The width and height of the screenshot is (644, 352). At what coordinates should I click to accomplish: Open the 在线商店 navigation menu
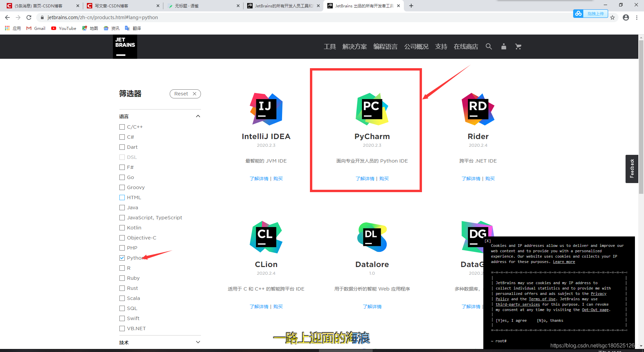pos(466,47)
